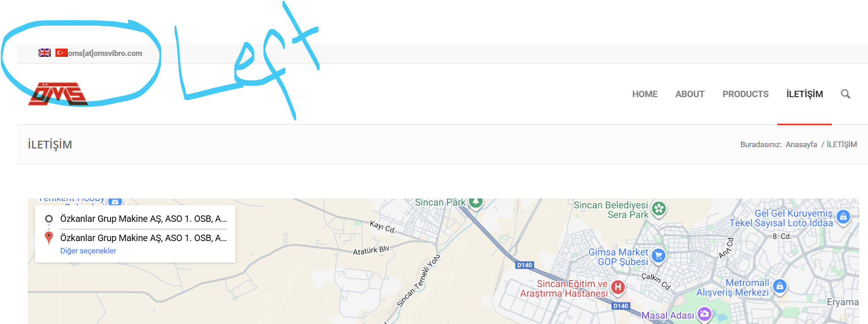
Task: Select the Turkish flag language icon
Action: pos(61,53)
